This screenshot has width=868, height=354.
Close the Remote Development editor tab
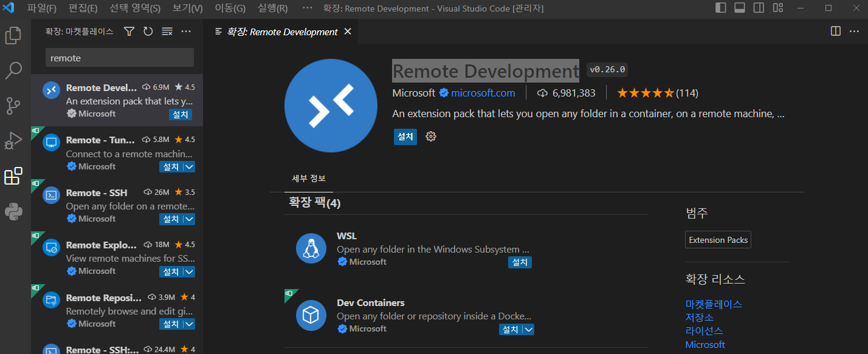pyautogui.click(x=348, y=32)
